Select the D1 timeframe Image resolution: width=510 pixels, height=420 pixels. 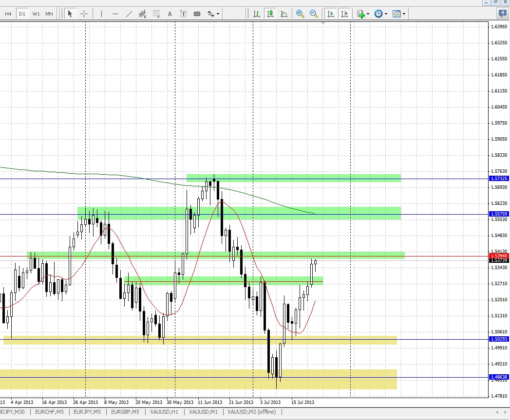coord(22,14)
